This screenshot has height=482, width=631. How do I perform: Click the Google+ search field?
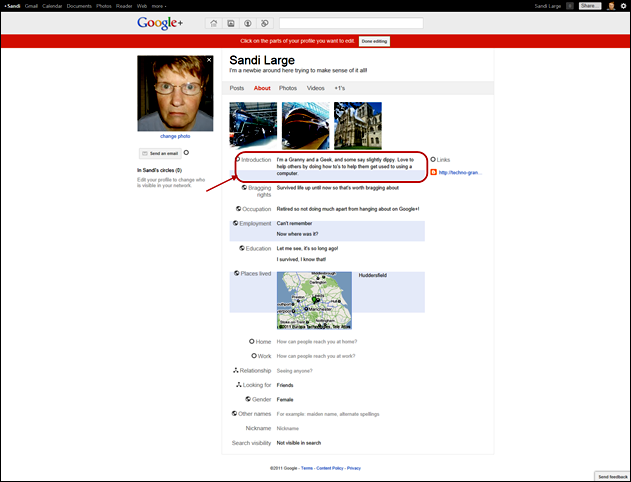[x=350, y=23]
